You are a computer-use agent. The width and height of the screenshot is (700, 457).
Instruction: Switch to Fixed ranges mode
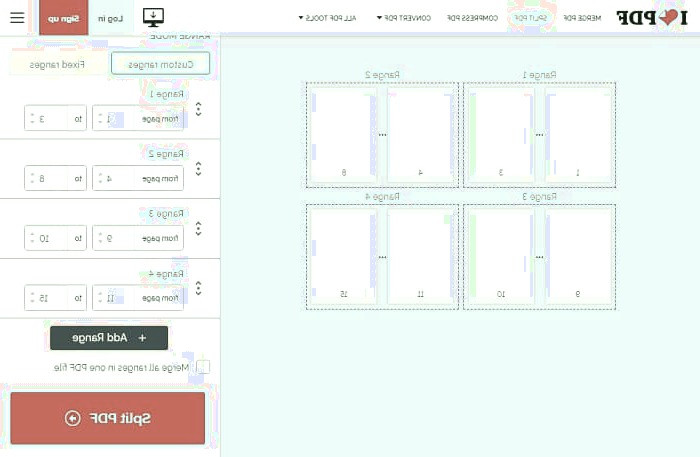(61, 64)
